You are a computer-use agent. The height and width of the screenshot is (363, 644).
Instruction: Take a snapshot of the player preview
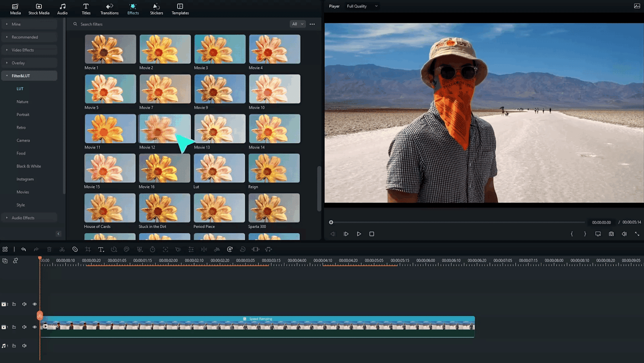coord(611,234)
